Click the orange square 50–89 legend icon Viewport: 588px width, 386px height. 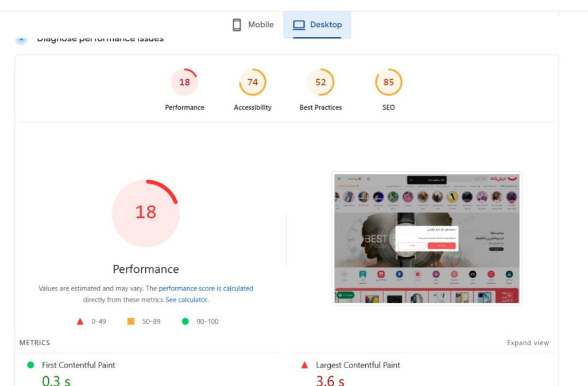[131, 322]
